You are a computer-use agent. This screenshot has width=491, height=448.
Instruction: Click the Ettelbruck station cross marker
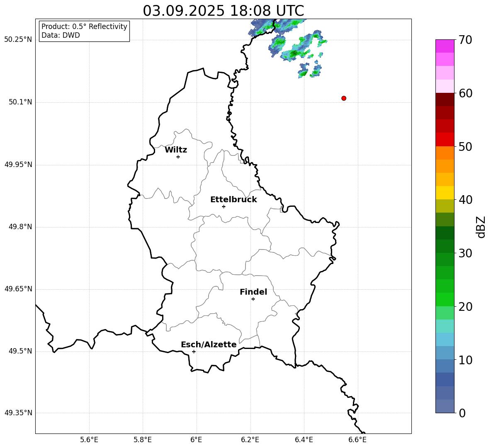tap(224, 206)
